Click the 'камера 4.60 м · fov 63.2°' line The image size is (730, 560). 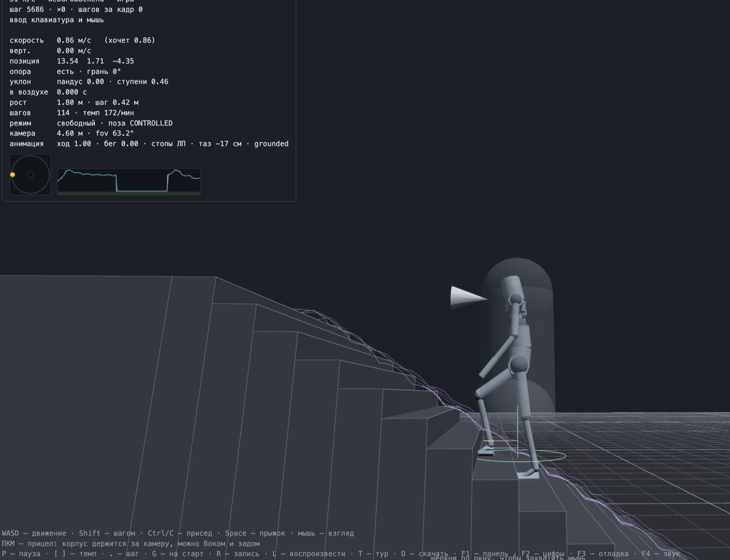click(72, 134)
